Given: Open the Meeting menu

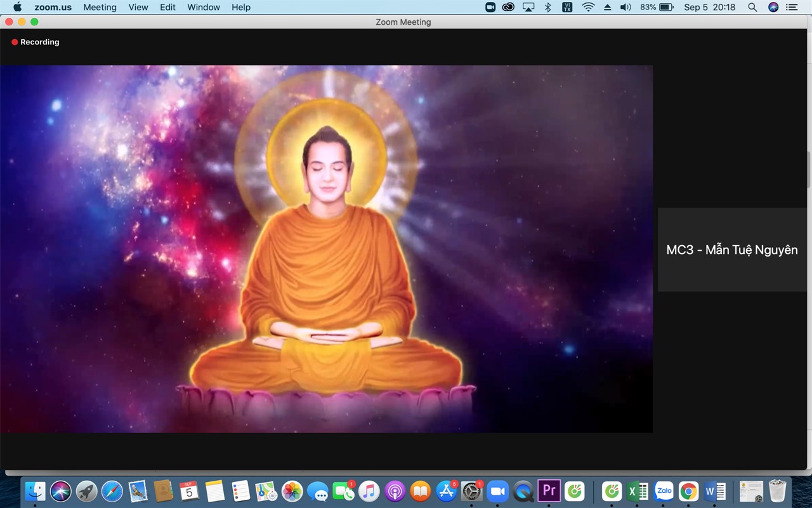Looking at the screenshot, I should coord(100,7).
